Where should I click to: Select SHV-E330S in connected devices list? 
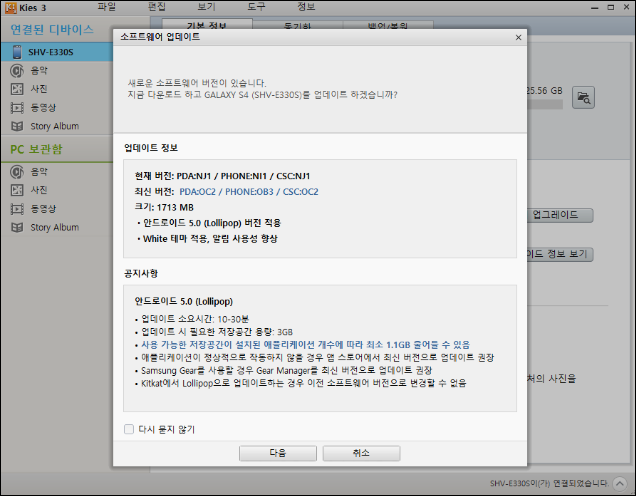pyautogui.click(x=57, y=52)
